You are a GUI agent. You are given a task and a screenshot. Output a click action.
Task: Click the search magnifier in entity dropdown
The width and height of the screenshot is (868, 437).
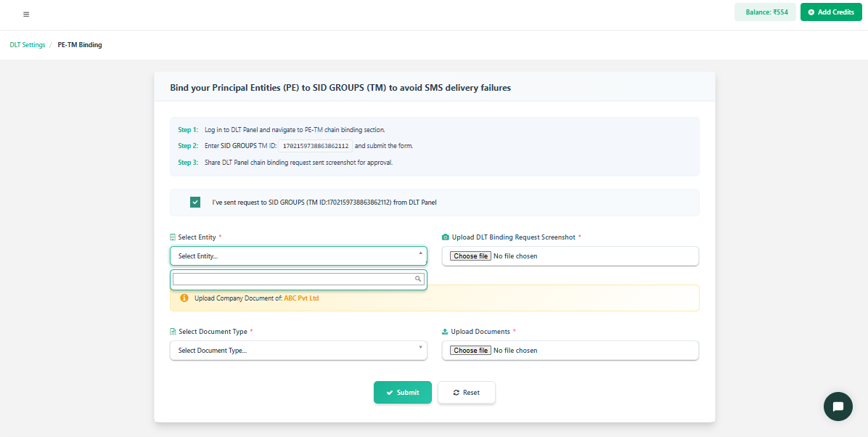418,279
